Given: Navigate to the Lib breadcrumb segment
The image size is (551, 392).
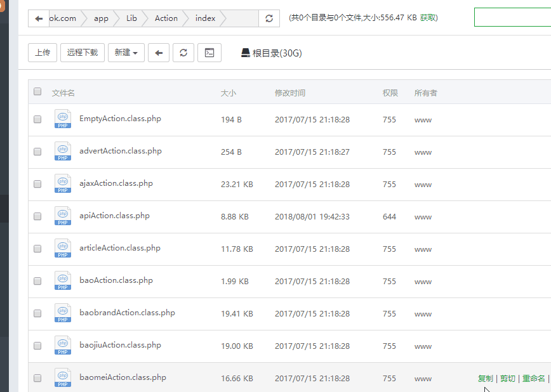Looking at the screenshot, I should coord(131,18).
